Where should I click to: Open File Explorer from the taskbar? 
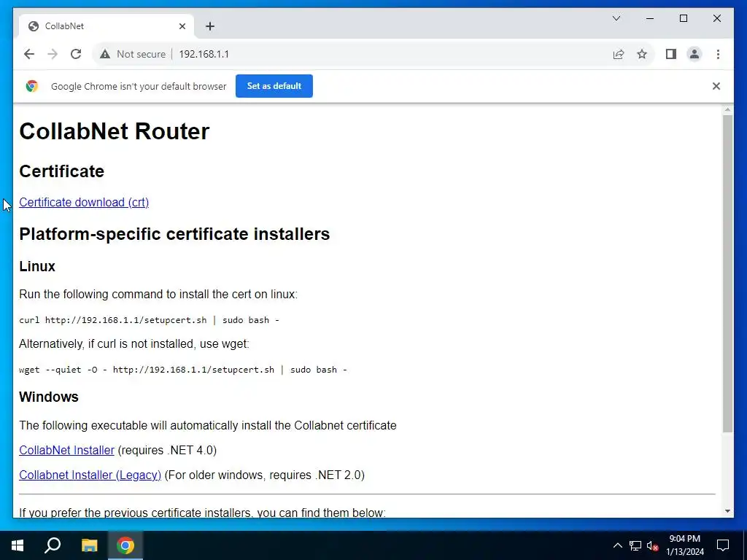coord(89,545)
